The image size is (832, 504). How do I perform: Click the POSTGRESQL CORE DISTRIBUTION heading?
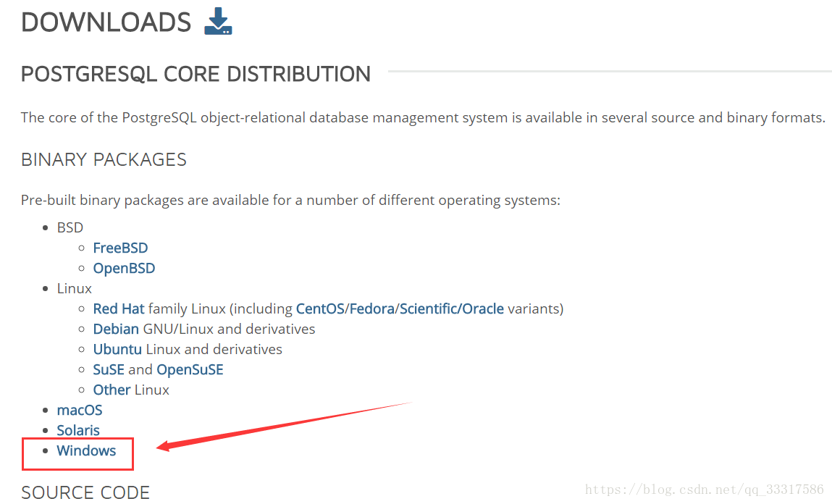point(196,73)
